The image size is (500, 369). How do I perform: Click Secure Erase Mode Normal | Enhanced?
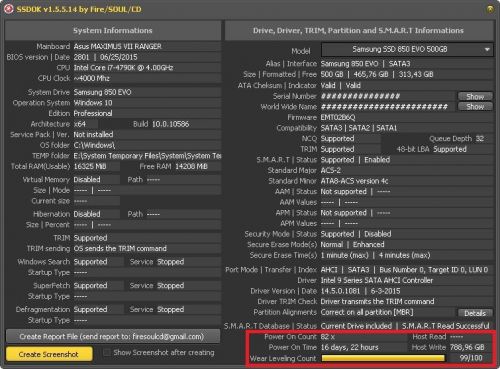pyautogui.click(x=352, y=245)
